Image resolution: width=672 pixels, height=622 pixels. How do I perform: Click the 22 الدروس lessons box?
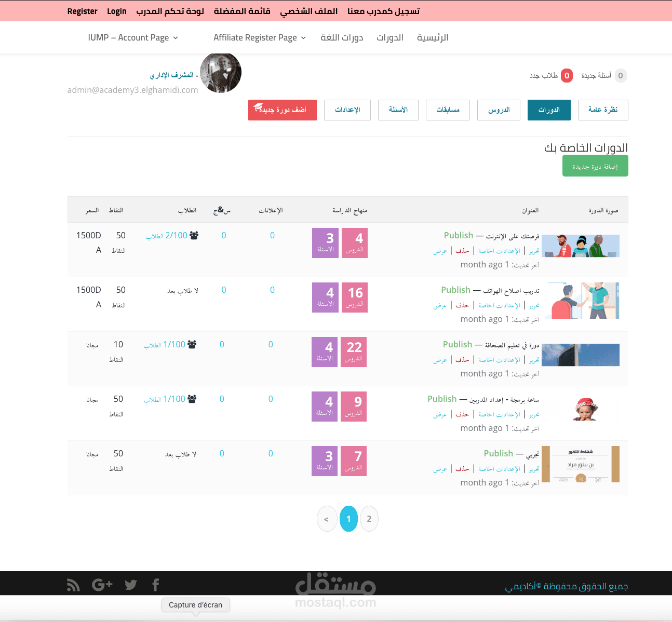354,352
